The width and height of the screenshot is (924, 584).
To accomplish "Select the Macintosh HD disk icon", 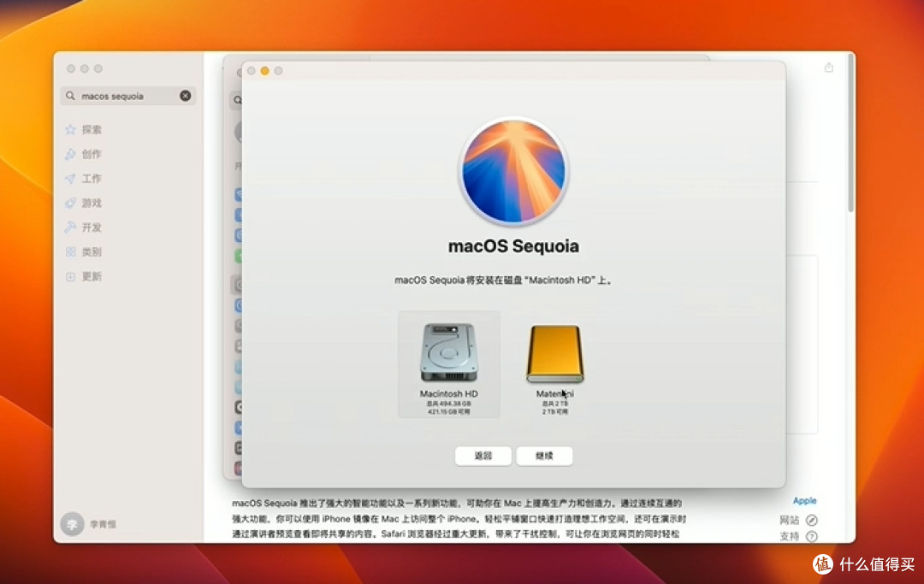I will point(448,352).
